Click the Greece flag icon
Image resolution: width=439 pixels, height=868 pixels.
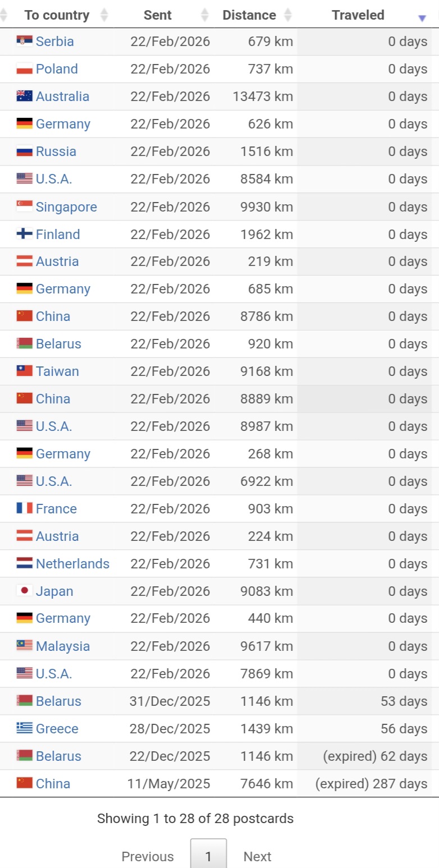24,728
